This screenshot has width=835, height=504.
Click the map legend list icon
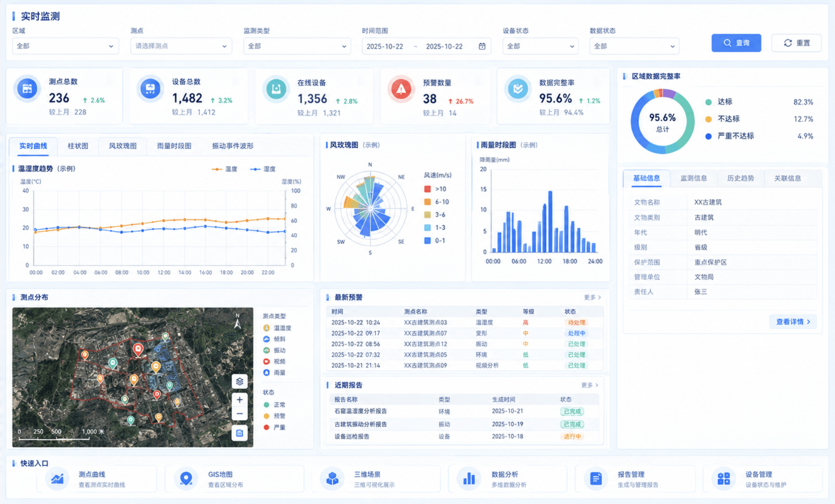tap(240, 433)
